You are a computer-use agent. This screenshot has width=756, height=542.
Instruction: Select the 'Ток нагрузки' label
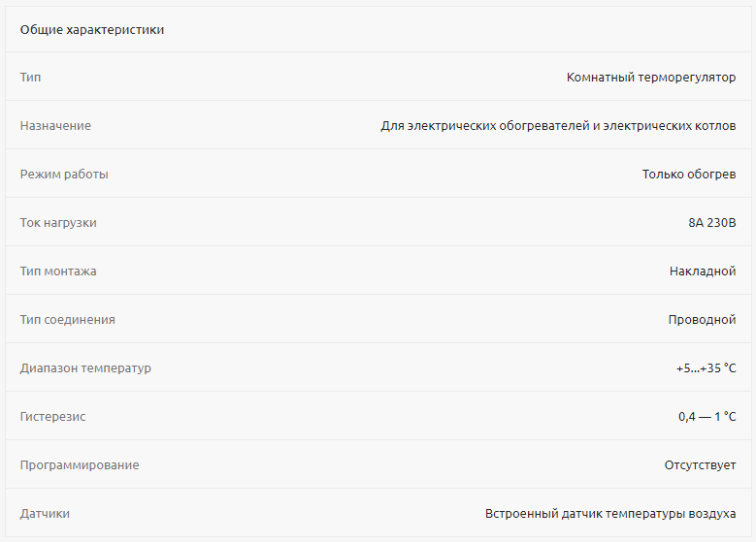pos(58,223)
